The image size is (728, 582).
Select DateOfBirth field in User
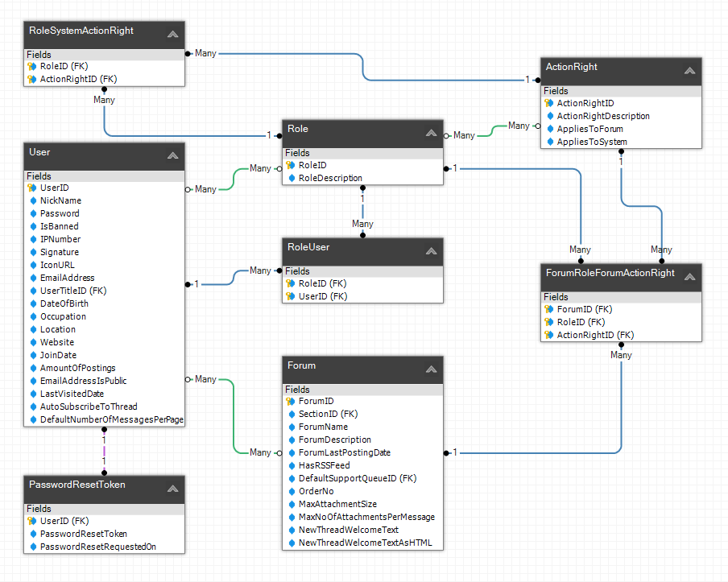pos(104,303)
